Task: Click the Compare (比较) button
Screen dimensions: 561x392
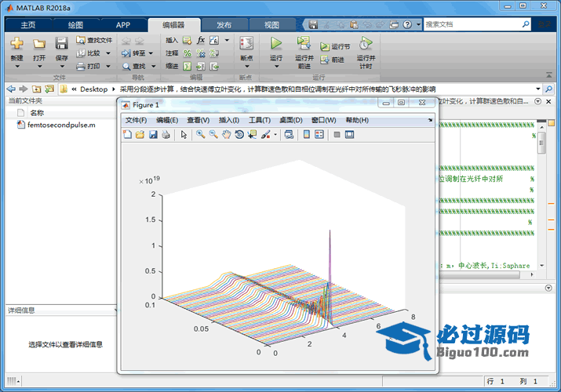Action: [x=93, y=53]
